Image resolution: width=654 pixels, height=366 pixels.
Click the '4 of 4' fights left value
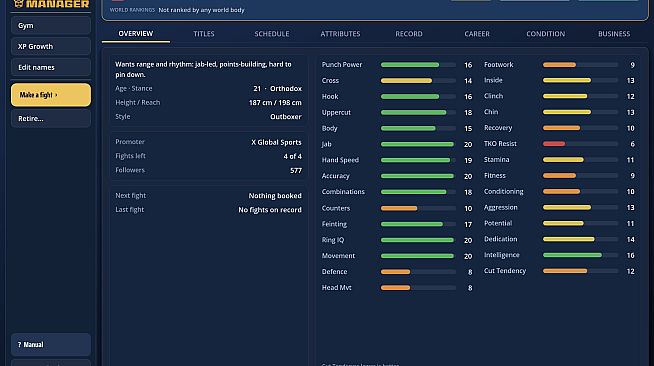tap(292, 156)
